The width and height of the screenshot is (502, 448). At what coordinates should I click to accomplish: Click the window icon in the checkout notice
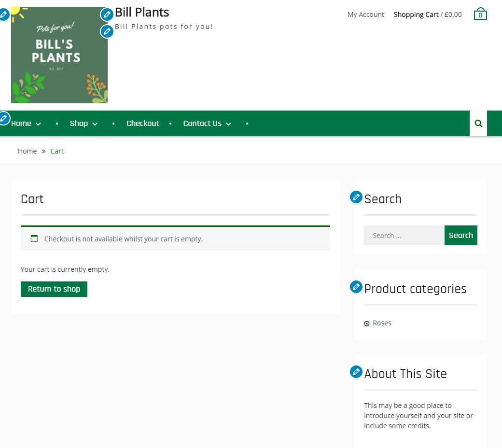[x=34, y=238]
